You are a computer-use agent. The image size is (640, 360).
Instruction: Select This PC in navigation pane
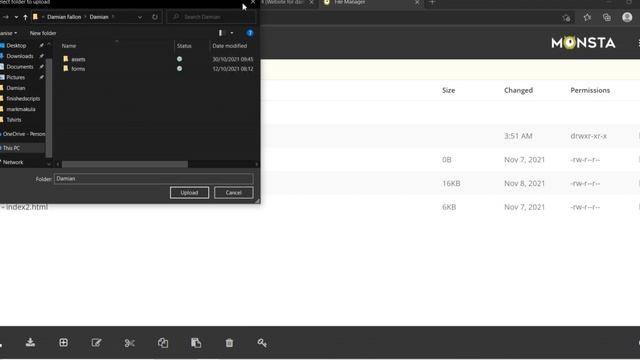(x=11, y=148)
